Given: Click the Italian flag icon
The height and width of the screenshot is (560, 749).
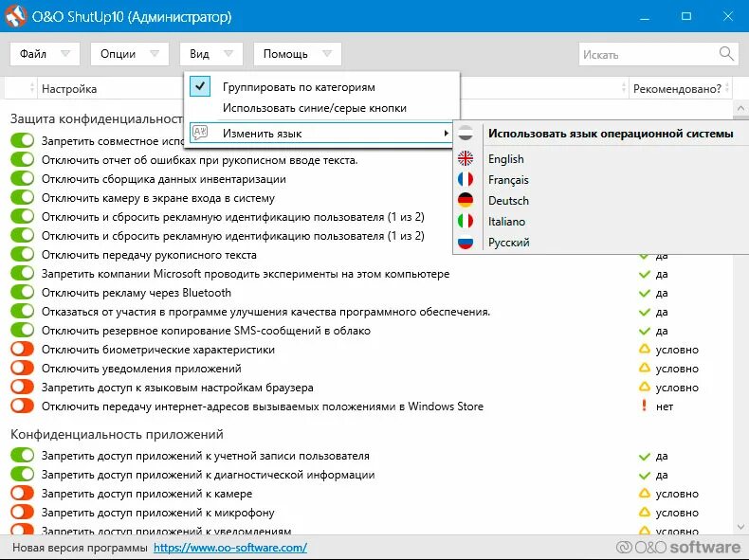Looking at the screenshot, I should point(466,221).
